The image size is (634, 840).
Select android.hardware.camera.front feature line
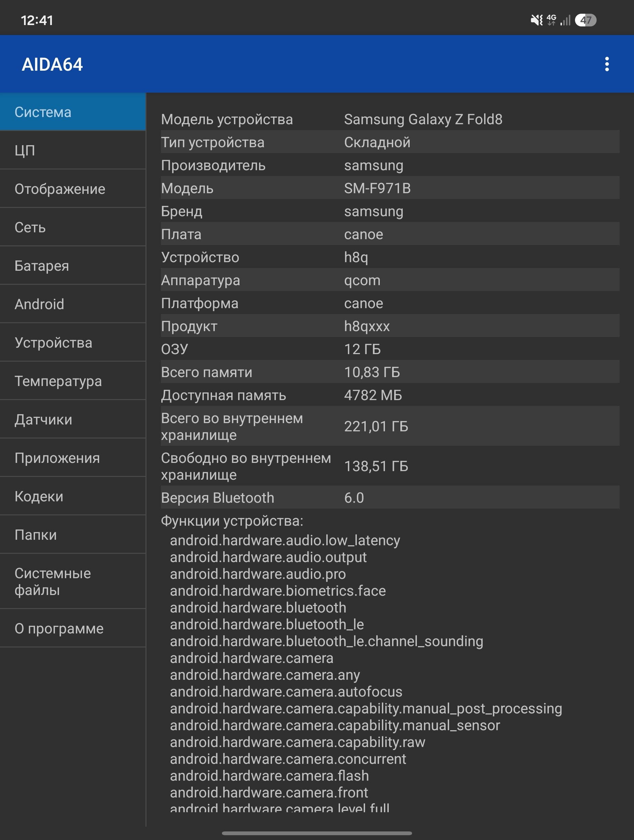pos(269,793)
